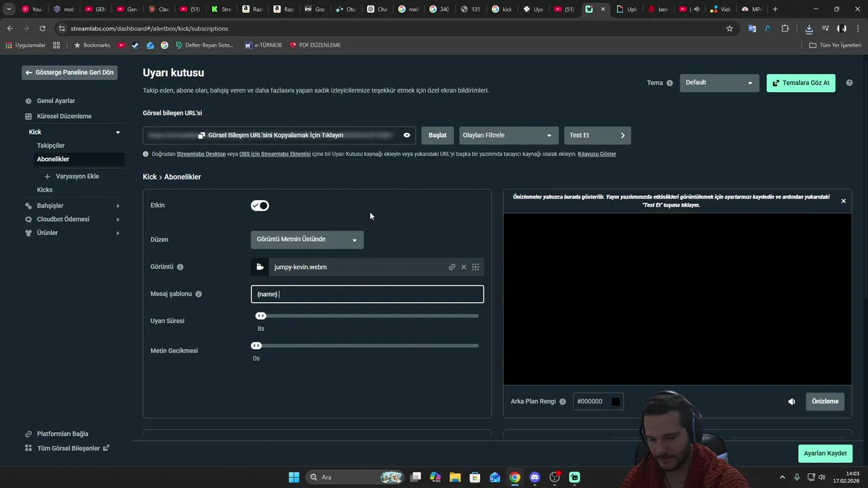Open the Kılavuzu Göster link
Viewport: 868px width, 488px height.
point(597,155)
